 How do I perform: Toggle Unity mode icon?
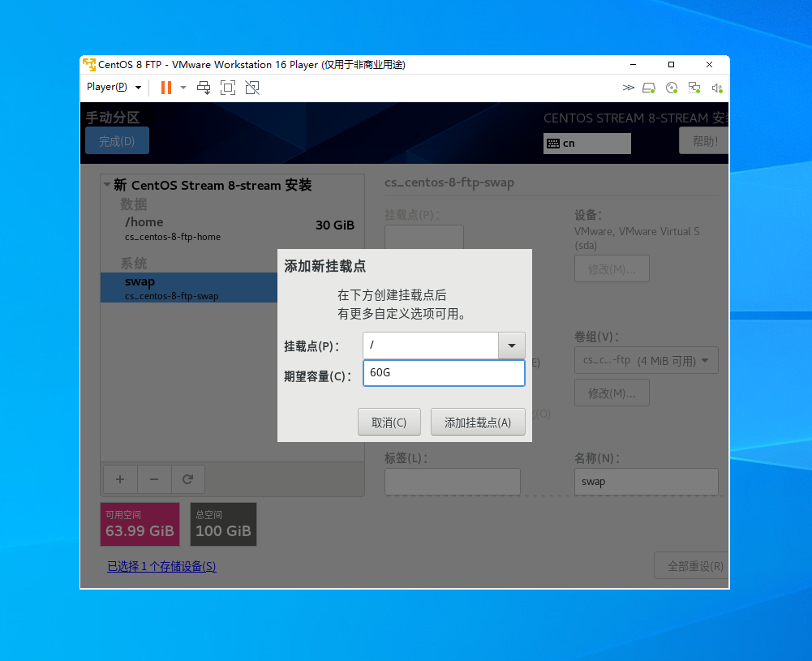[x=252, y=88]
